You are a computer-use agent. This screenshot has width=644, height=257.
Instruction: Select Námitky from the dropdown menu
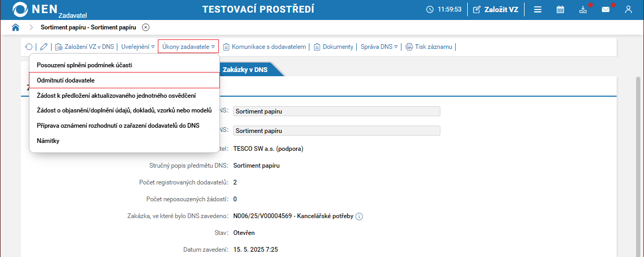pyautogui.click(x=49, y=141)
